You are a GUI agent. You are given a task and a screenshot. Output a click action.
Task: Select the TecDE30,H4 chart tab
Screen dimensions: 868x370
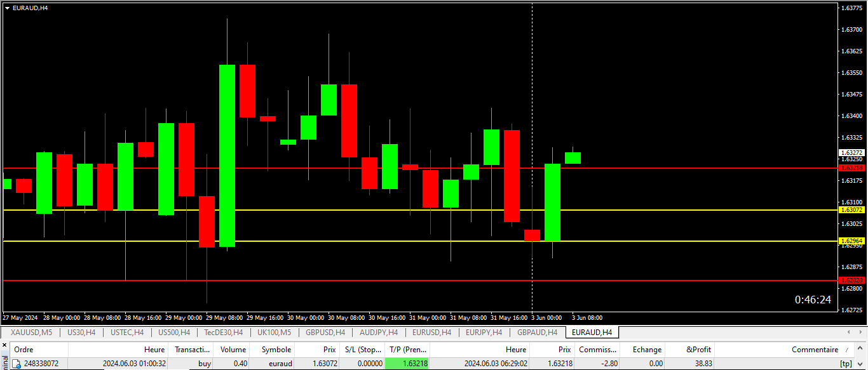tap(224, 332)
